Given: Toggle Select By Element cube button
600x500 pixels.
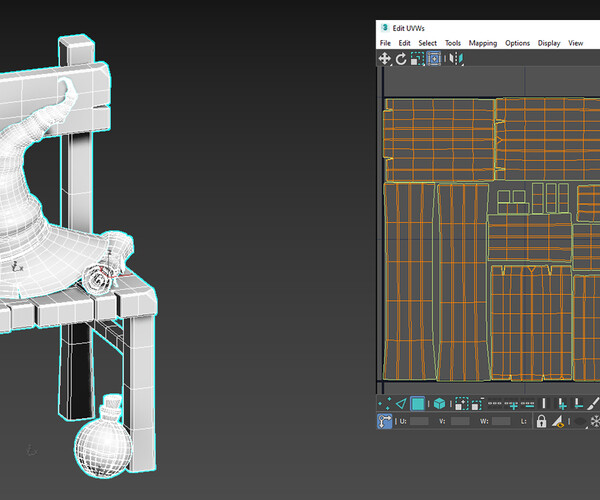Looking at the screenshot, I should (x=439, y=404).
